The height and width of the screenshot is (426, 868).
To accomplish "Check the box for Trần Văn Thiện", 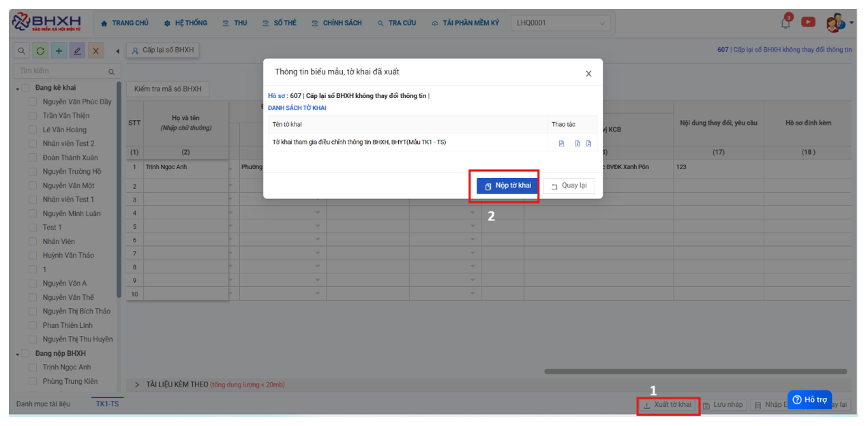I will click(x=33, y=116).
